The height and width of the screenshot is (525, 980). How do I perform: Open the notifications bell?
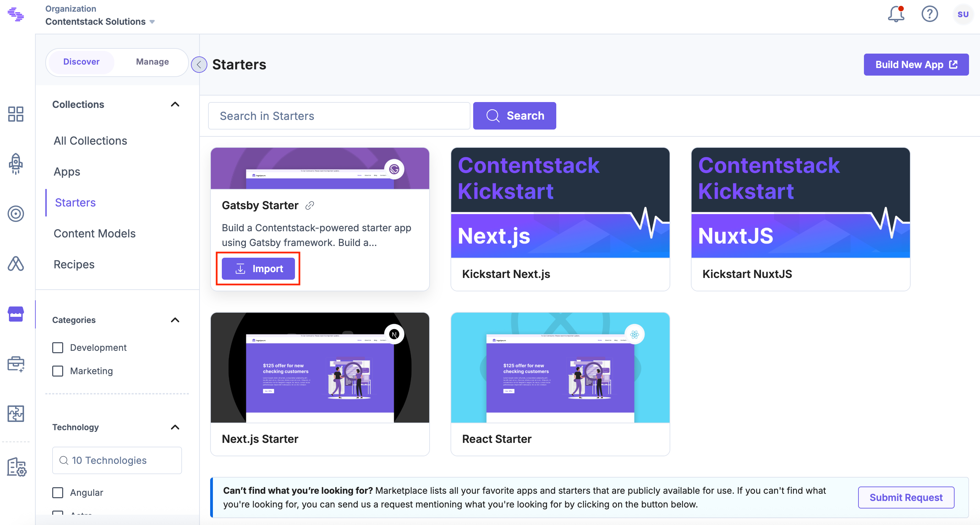click(x=896, y=14)
